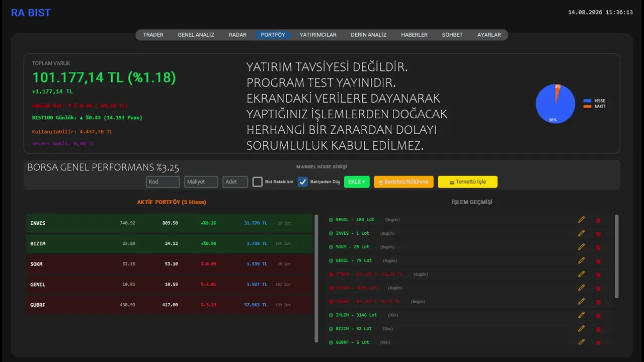Edit the SOKM 29 Lot transaction
Screen dimensions: 644x362
(582, 247)
